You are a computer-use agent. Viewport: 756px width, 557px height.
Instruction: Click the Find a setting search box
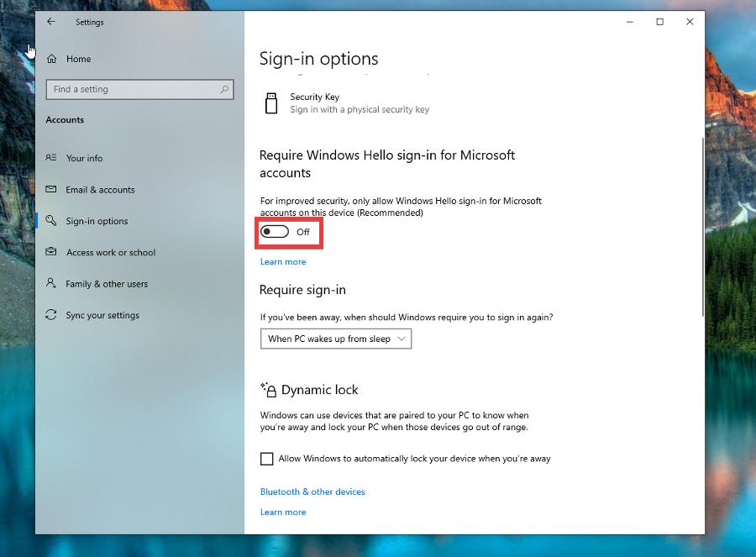point(139,89)
